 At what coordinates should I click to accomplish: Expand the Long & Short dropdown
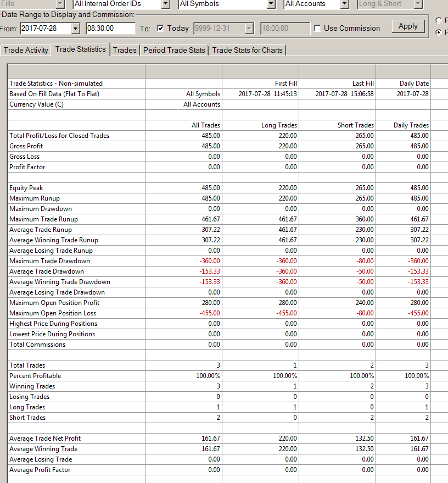tap(418, 4)
